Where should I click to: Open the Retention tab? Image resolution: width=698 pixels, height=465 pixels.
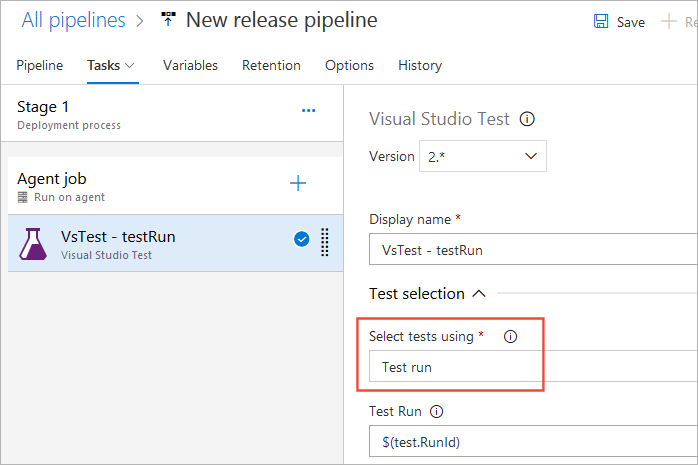click(x=271, y=66)
